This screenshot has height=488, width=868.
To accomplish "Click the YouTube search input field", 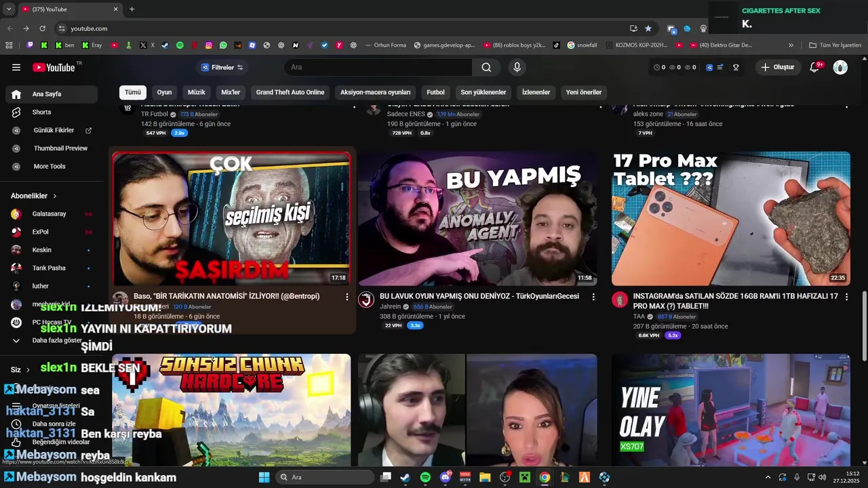I will click(x=380, y=67).
